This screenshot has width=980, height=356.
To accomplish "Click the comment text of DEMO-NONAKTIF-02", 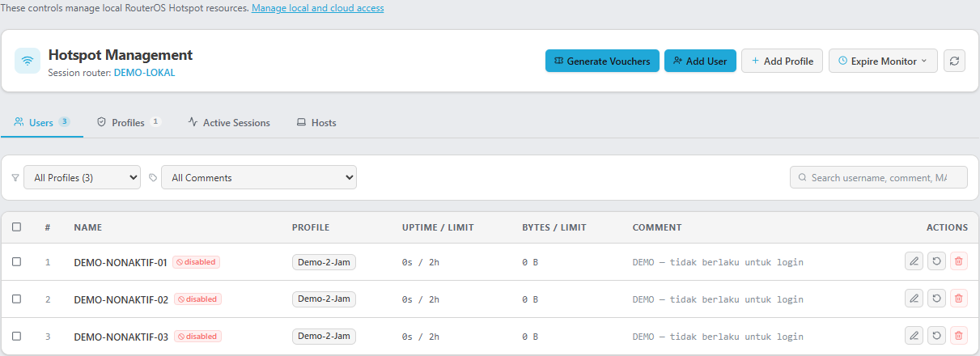I will click(x=718, y=299).
